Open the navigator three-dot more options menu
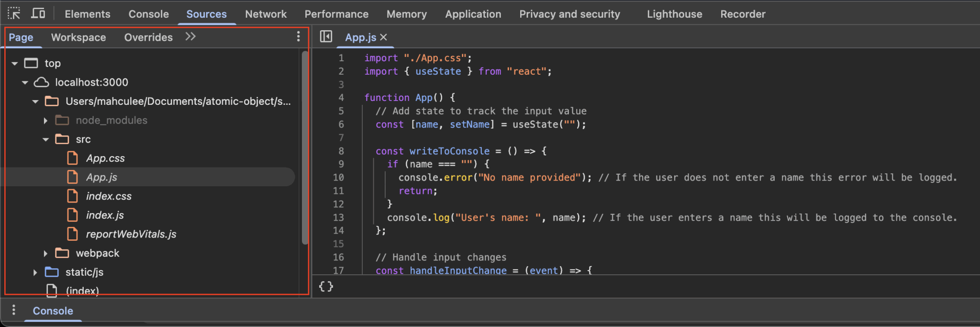 (x=298, y=36)
